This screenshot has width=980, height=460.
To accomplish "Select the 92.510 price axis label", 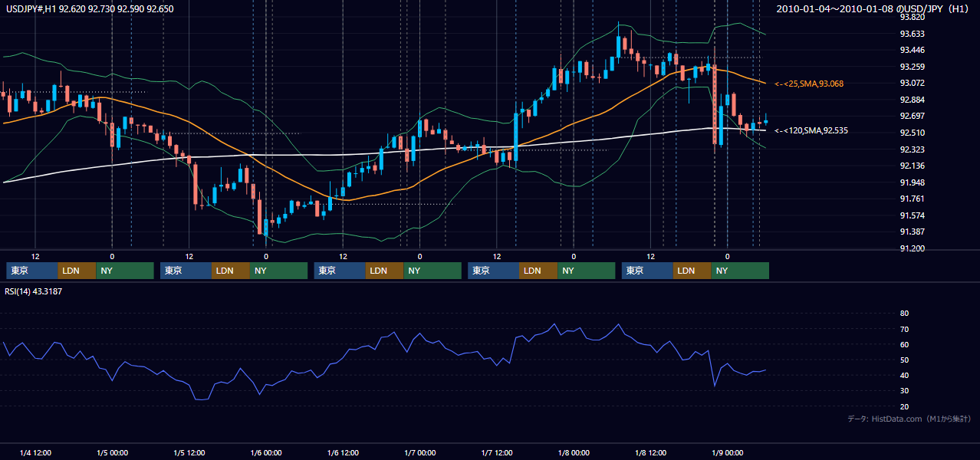I will point(912,133).
